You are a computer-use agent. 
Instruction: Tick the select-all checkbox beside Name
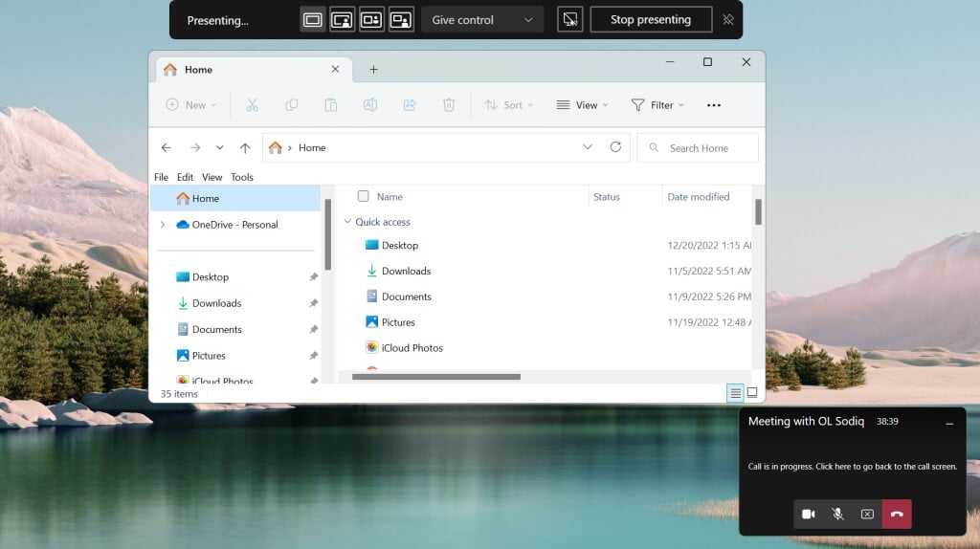click(363, 196)
